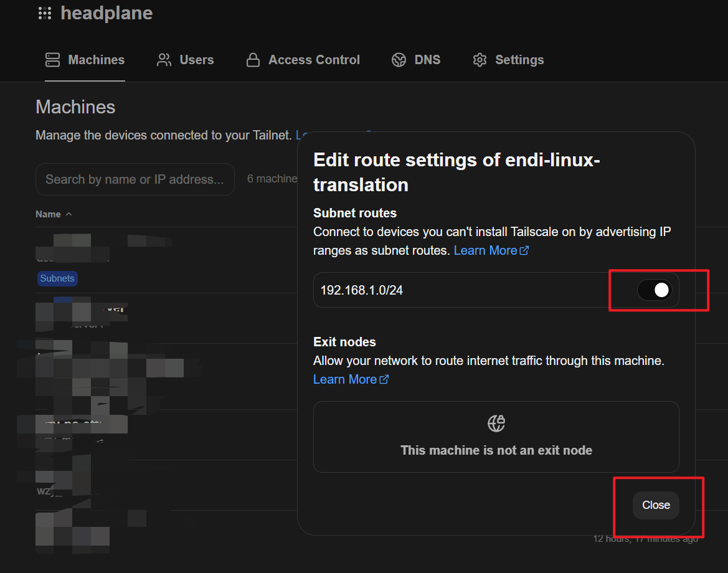Click the gear icon beside Settings
Viewport: 728px width, 573px height.
tap(480, 60)
